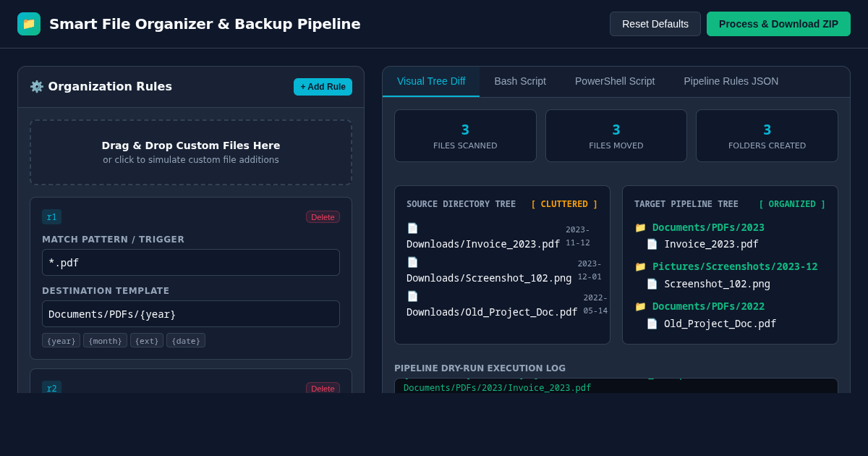
Task: Click the drag and drop custom files zone
Action: pos(191,152)
